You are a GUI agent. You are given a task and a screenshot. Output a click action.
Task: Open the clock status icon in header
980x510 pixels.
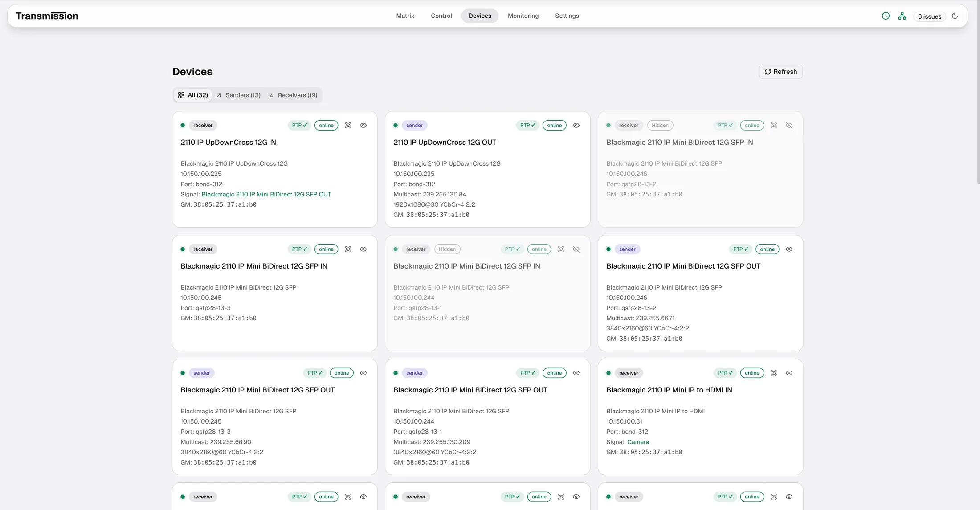click(x=886, y=16)
